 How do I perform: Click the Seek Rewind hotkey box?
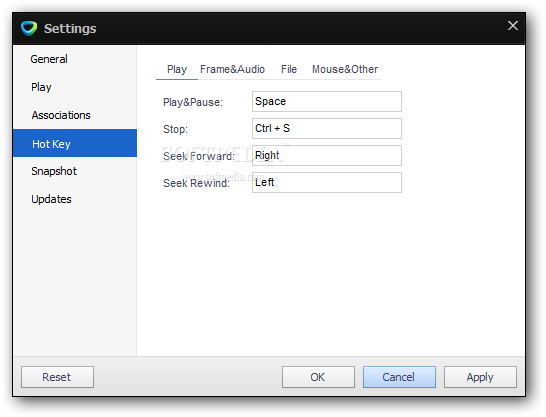(327, 182)
